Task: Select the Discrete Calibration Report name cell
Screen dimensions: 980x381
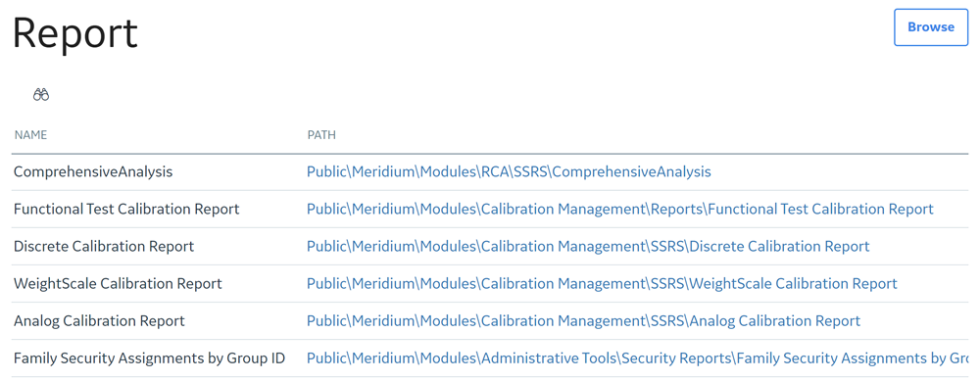Action: tap(104, 247)
